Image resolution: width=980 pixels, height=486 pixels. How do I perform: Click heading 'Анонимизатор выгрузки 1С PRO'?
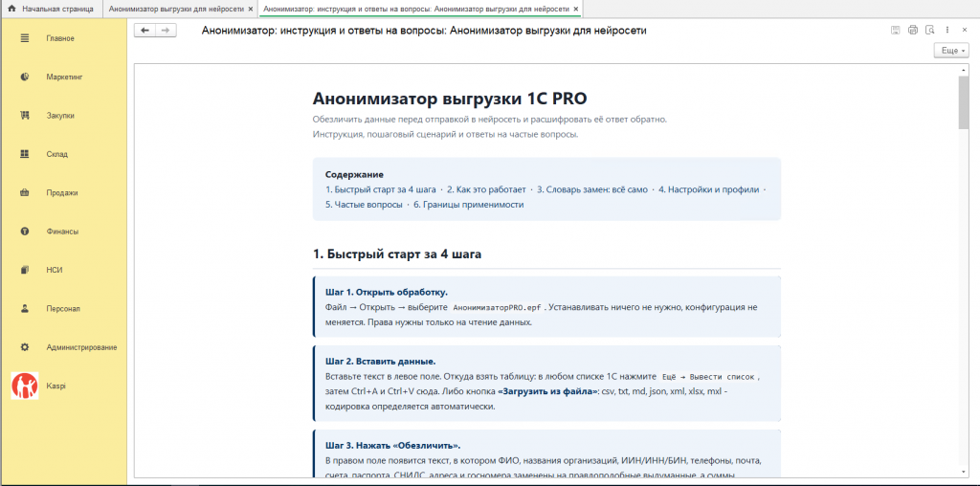coord(450,99)
